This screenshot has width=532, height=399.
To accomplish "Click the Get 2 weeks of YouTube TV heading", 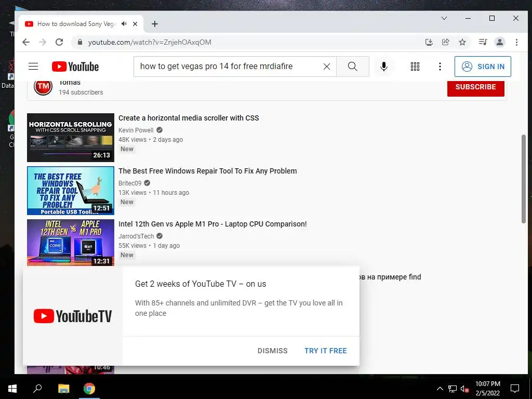I will pyautogui.click(x=201, y=284).
